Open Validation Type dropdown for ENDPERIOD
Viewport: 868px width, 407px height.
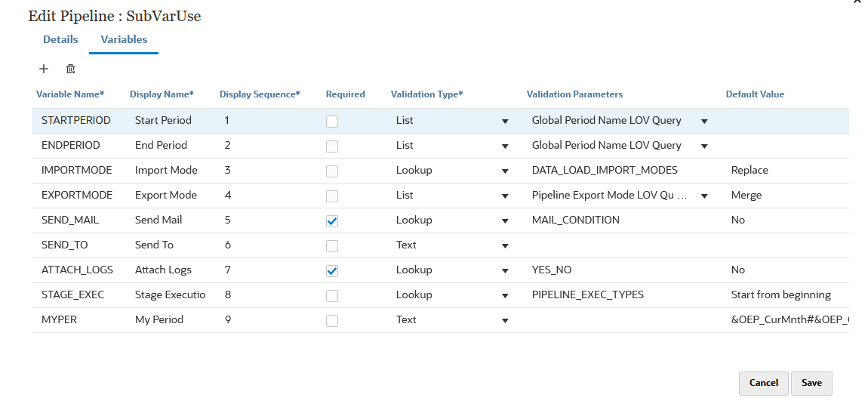(x=505, y=146)
